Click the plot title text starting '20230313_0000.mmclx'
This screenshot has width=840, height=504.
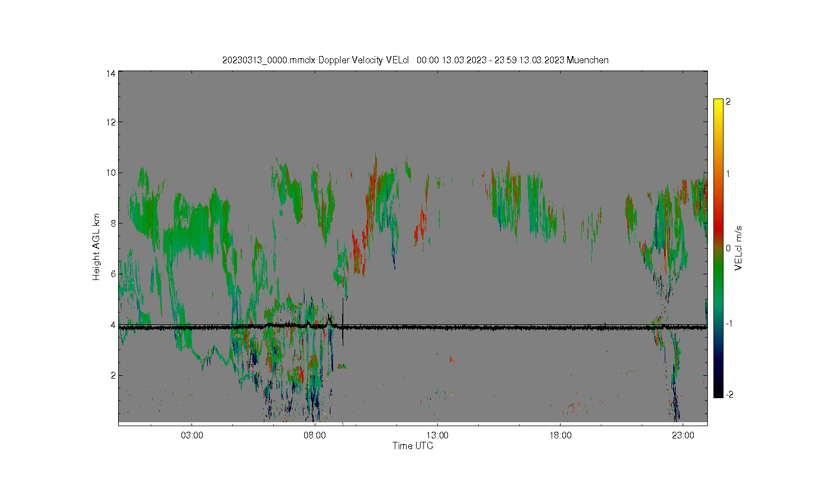[415, 60]
